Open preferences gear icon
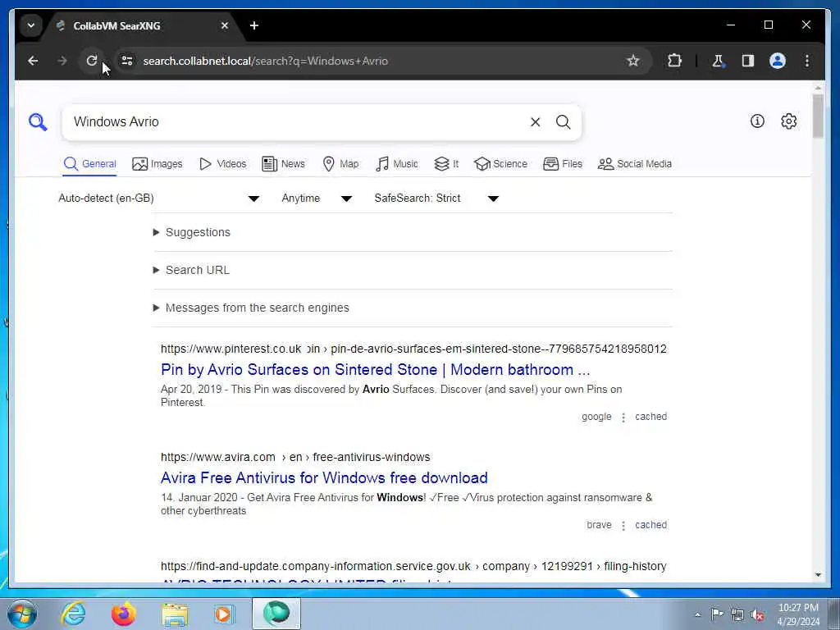This screenshot has width=840, height=630. click(x=788, y=121)
